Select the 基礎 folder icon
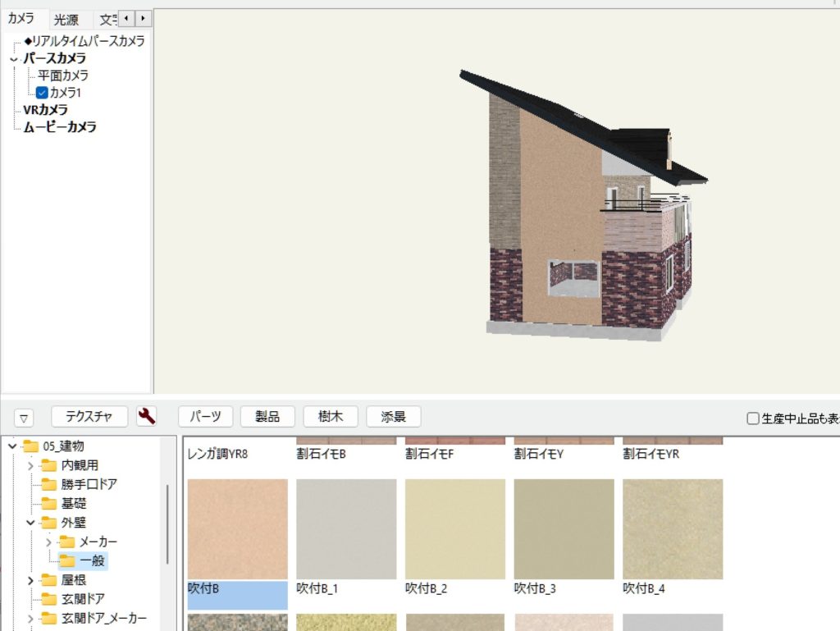Viewport: 840px width, 631px height. coord(49,503)
